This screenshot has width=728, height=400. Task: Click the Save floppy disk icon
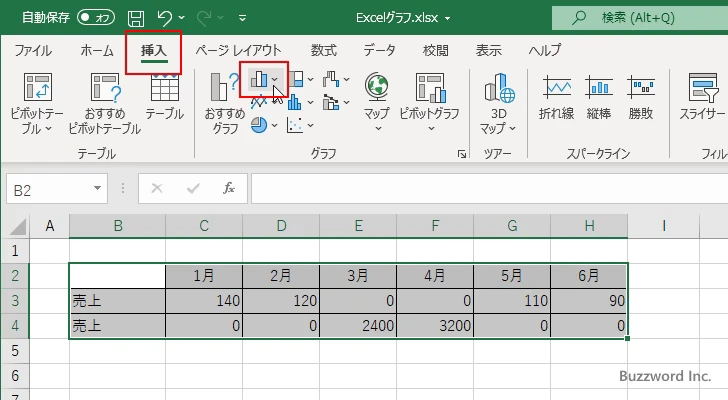click(136, 18)
